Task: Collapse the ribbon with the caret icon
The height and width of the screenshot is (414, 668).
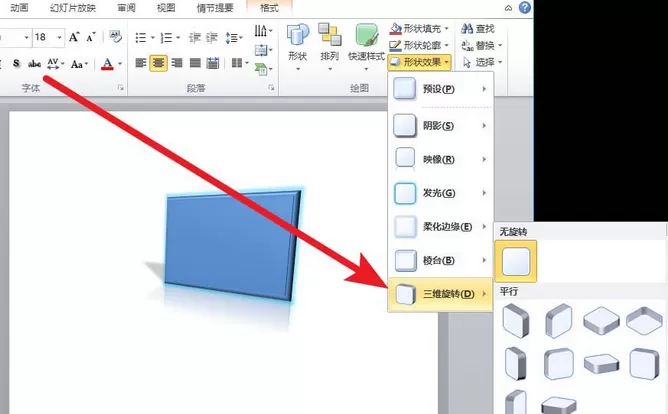Action: (508, 8)
